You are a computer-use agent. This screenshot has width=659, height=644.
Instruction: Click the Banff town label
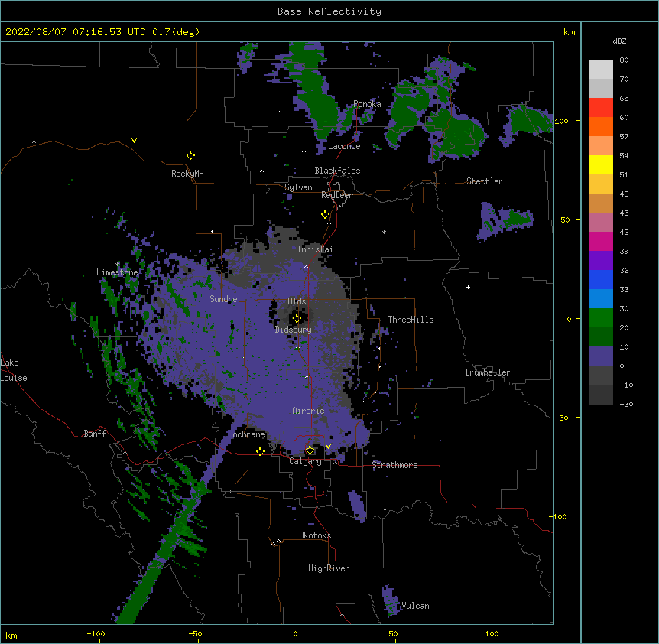point(95,434)
